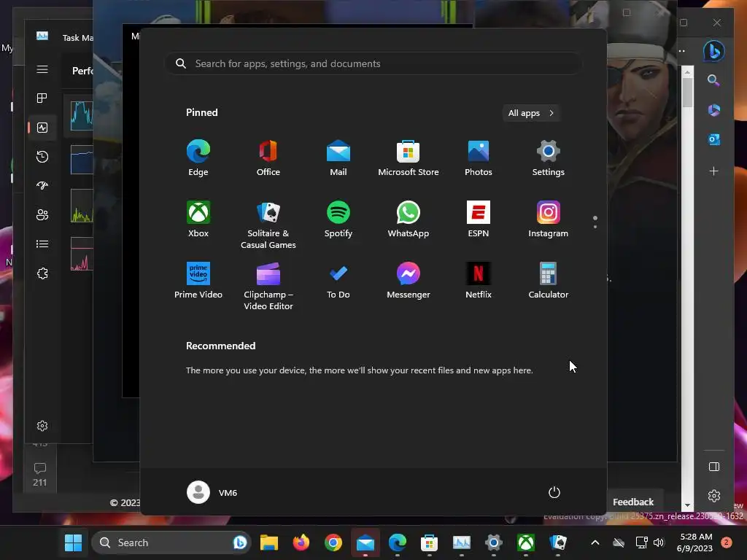Open Settings from pinned apps
The width and height of the screenshot is (747, 560).
pos(549,158)
